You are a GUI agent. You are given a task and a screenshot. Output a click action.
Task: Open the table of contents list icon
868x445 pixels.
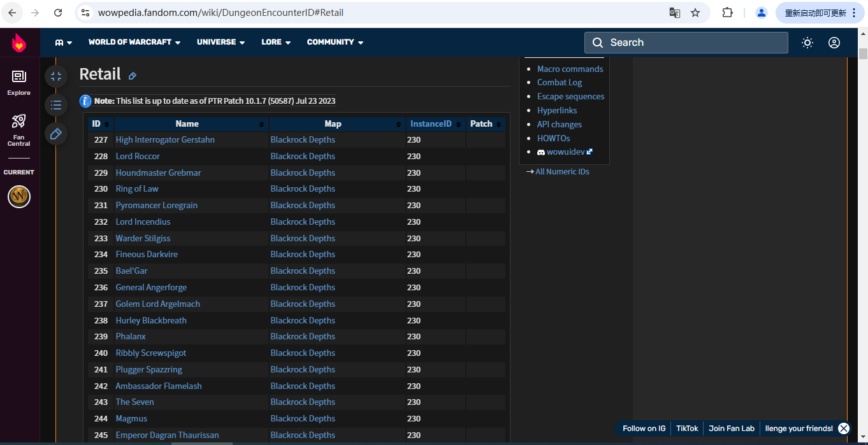coord(56,105)
